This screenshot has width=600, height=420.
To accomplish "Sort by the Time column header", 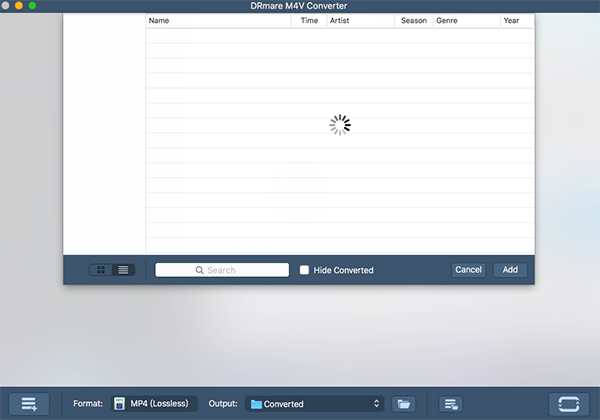I will (309, 21).
